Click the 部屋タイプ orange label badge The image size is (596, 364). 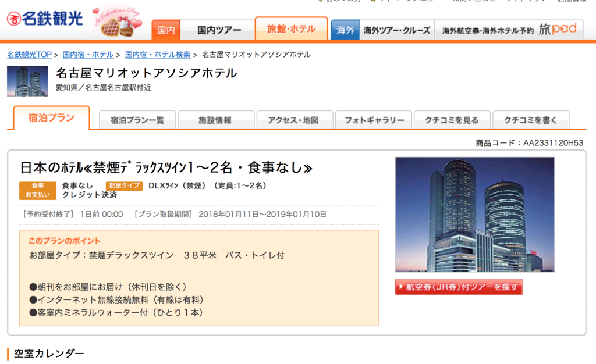(125, 185)
